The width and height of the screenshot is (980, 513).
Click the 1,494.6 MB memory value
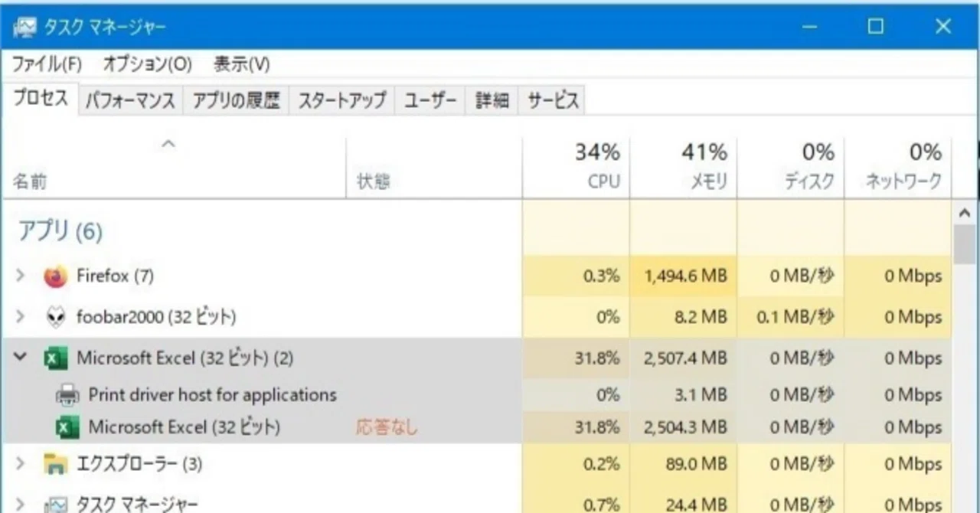pos(685,276)
